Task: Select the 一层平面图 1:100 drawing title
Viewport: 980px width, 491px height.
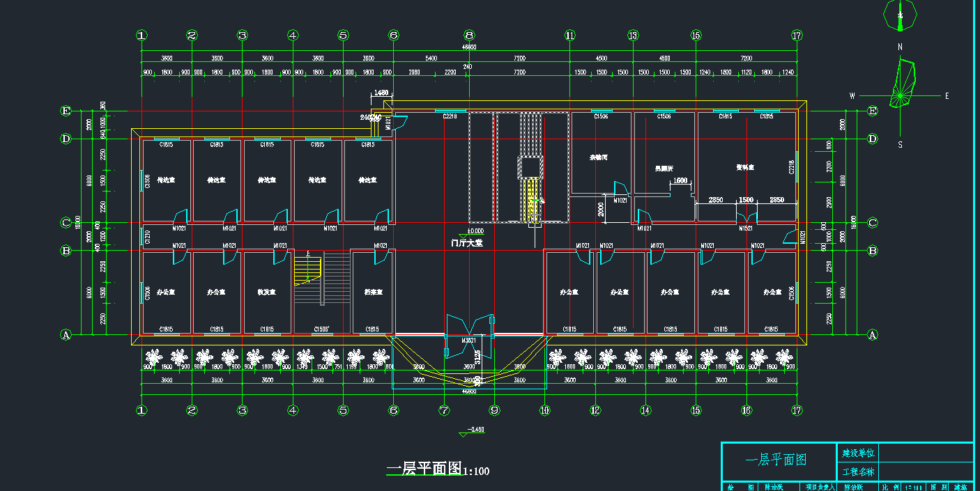Action: tap(438, 470)
